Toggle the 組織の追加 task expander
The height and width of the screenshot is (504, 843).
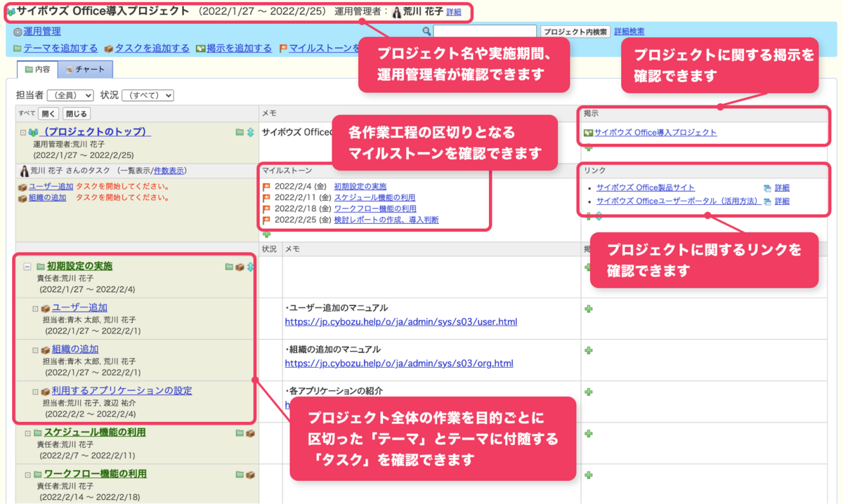pyautogui.click(x=35, y=350)
